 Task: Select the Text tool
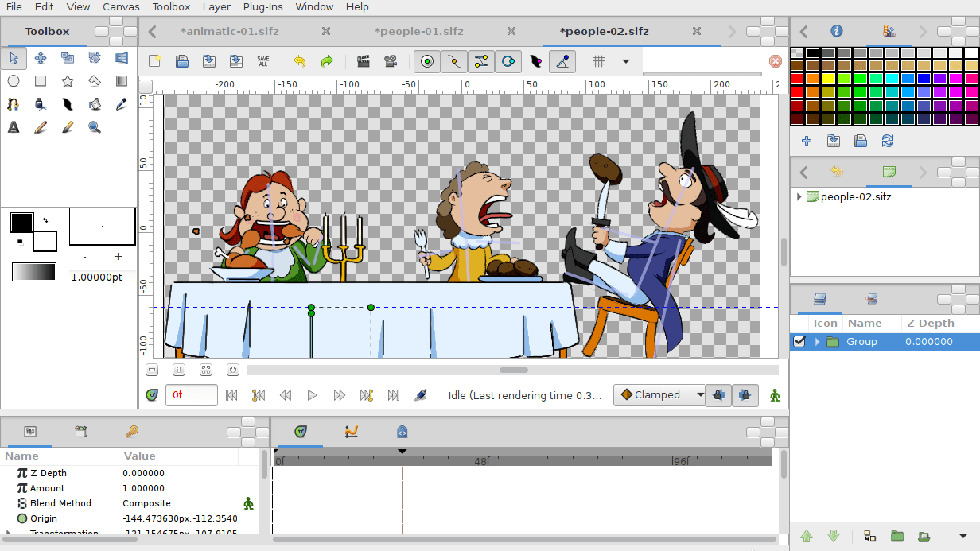tap(14, 127)
